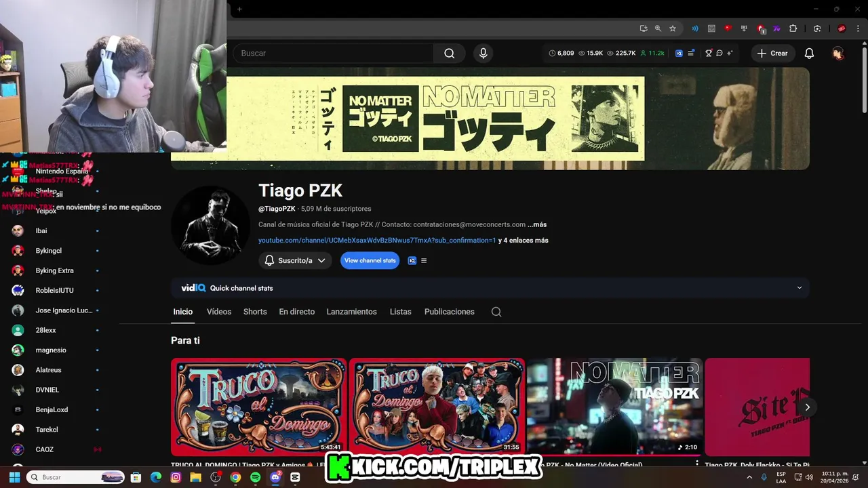Switch to the Inicio tab
The height and width of the screenshot is (488, 868).
(183, 312)
